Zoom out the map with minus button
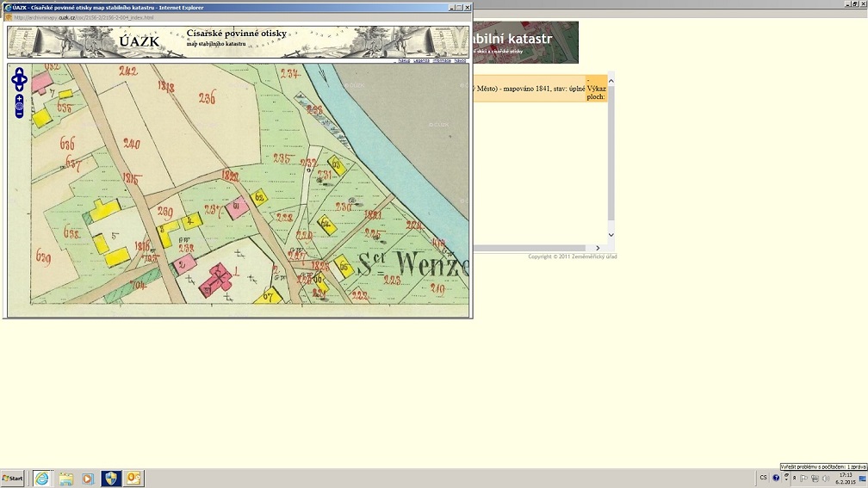This screenshot has height=488, width=868. (19, 114)
